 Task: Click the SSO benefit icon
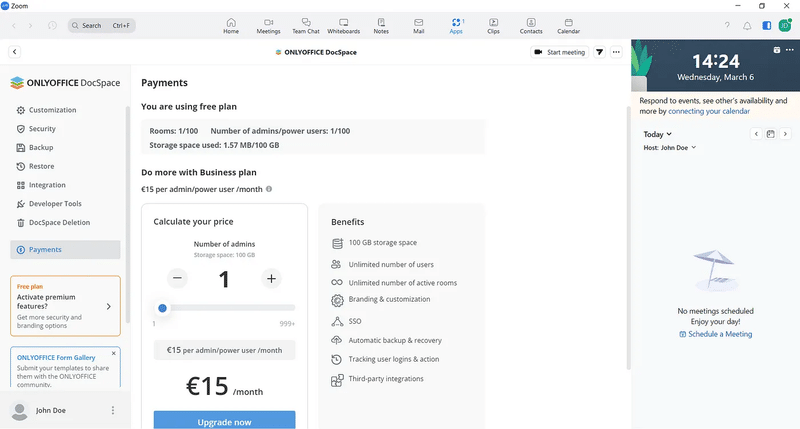pyautogui.click(x=337, y=321)
